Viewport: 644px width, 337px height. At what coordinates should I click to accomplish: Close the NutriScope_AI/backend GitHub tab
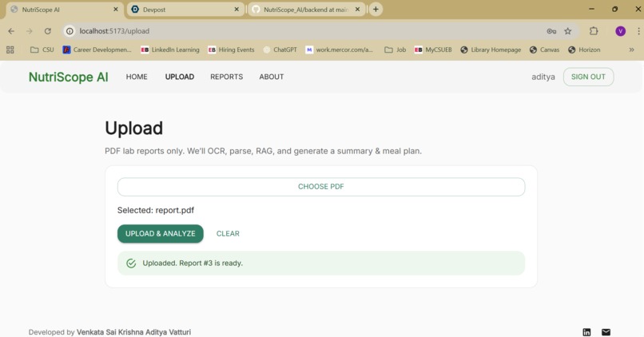tap(357, 9)
